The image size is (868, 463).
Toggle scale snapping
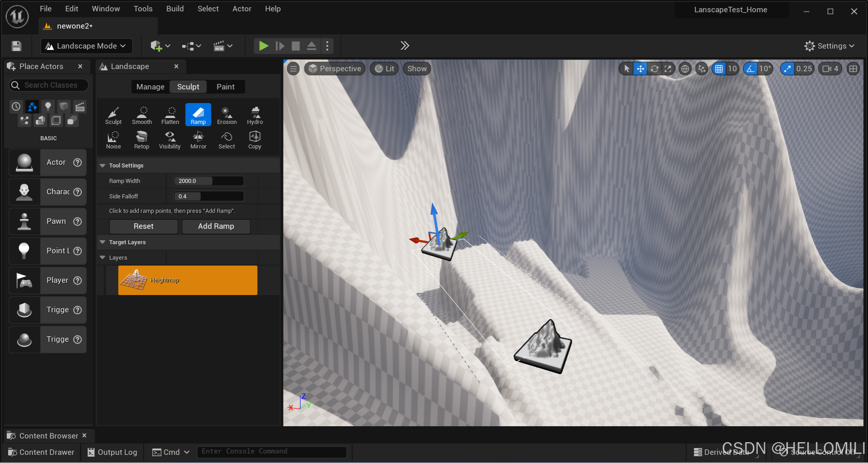click(787, 69)
